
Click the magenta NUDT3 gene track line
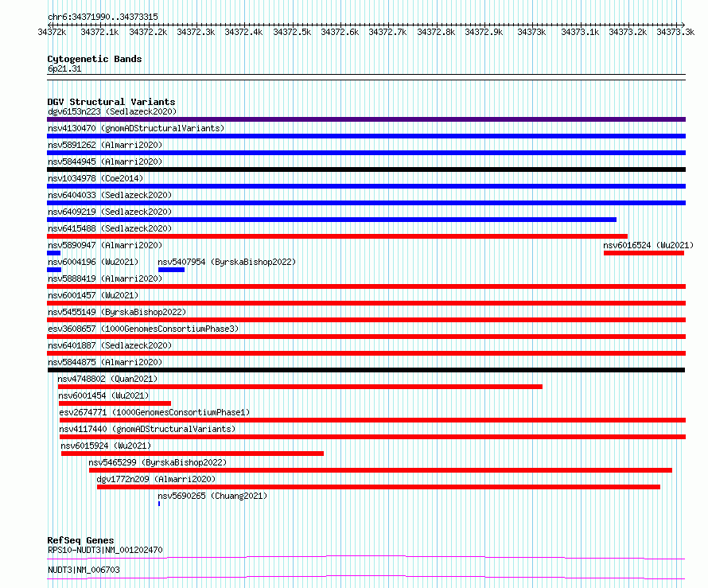(366, 577)
